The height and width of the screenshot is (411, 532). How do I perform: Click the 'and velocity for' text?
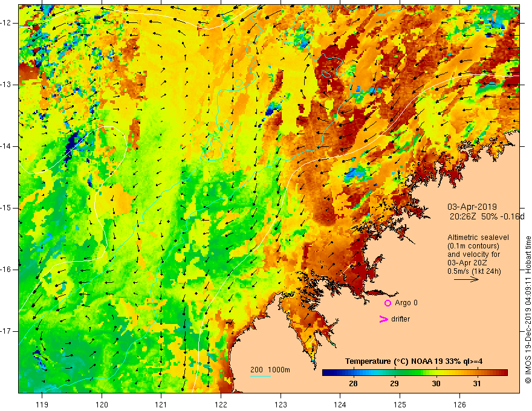[x=473, y=254]
